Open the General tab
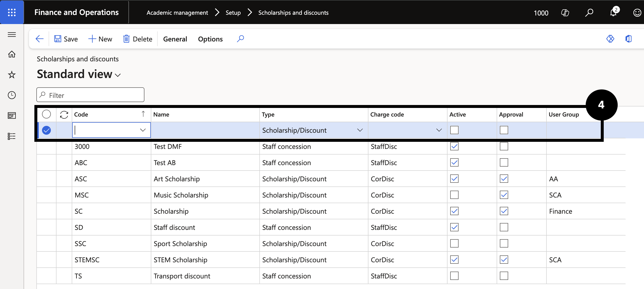This screenshot has width=644, height=289. [x=175, y=39]
